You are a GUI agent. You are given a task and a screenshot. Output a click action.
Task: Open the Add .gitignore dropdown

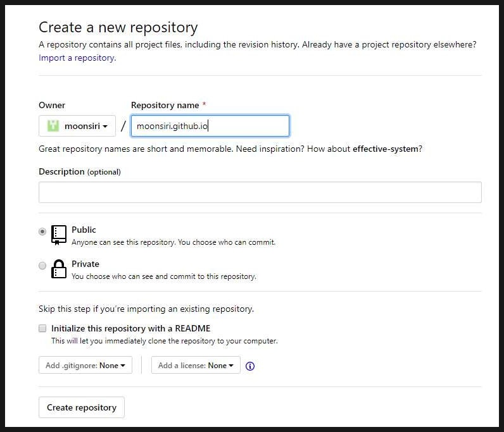pyautogui.click(x=85, y=365)
